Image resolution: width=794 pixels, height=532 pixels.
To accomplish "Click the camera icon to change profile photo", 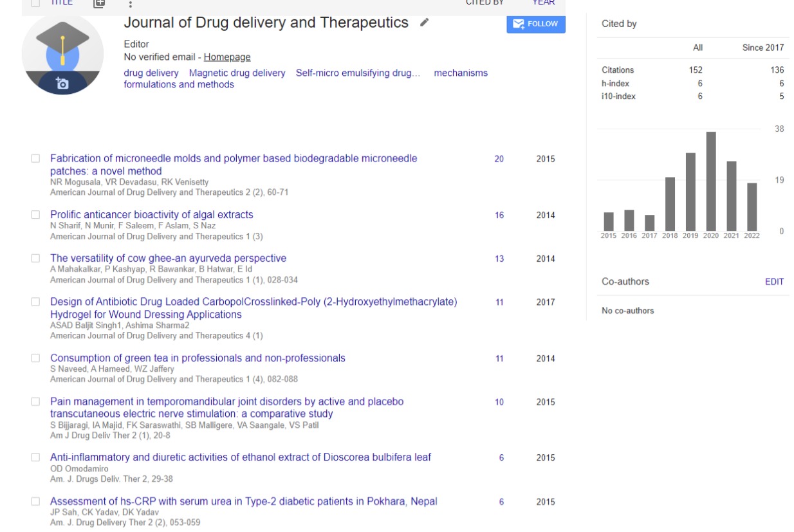I will point(62,84).
